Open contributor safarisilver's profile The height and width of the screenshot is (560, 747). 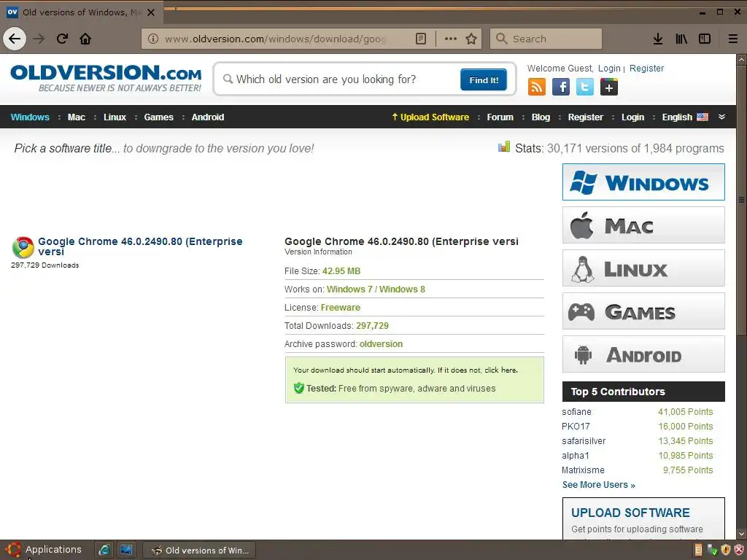(584, 441)
